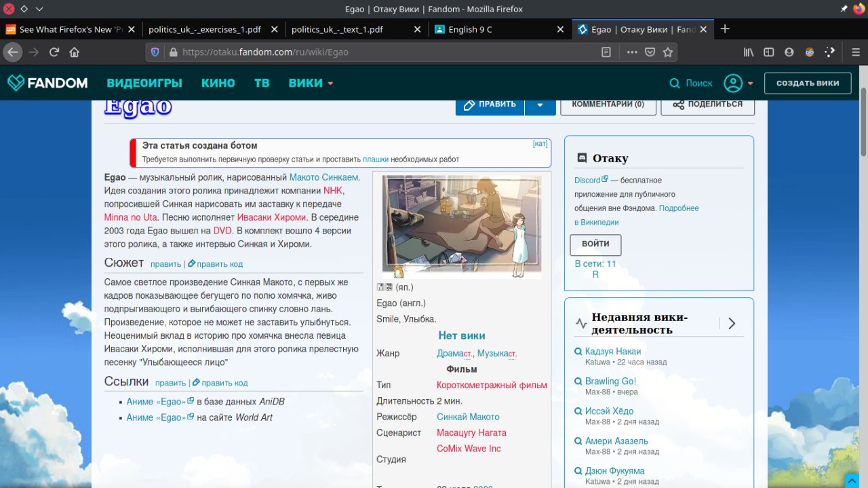Expand recent wiki activity with chevron
The image size is (868, 488).
(x=732, y=324)
